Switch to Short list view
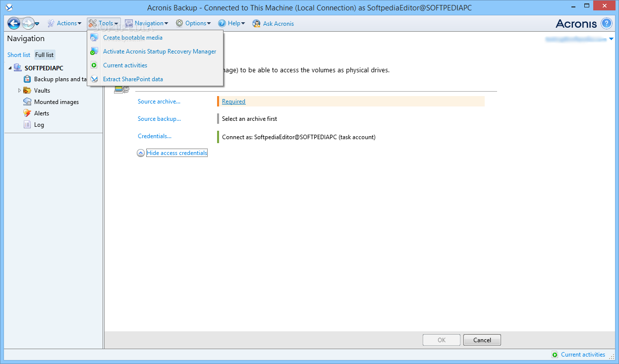619x364 pixels. pos(19,55)
